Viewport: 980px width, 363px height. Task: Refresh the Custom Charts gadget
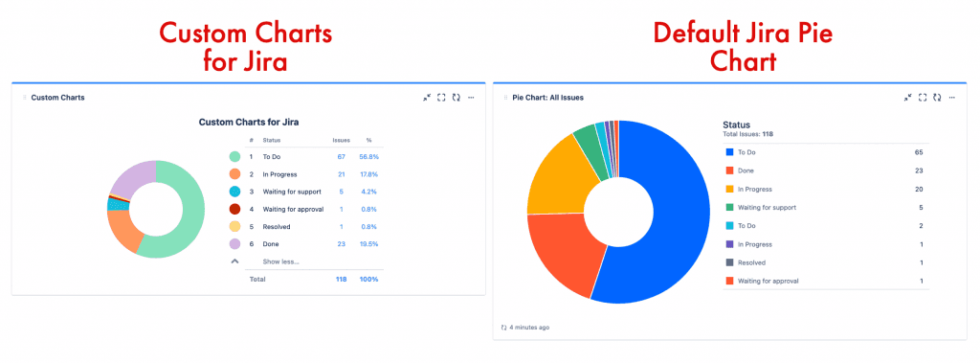(x=457, y=98)
